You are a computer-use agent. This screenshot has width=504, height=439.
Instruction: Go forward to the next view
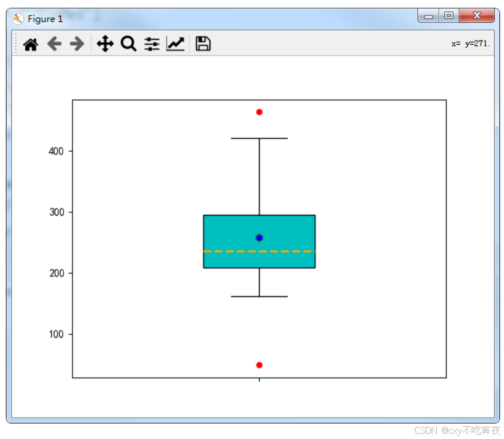[77, 44]
